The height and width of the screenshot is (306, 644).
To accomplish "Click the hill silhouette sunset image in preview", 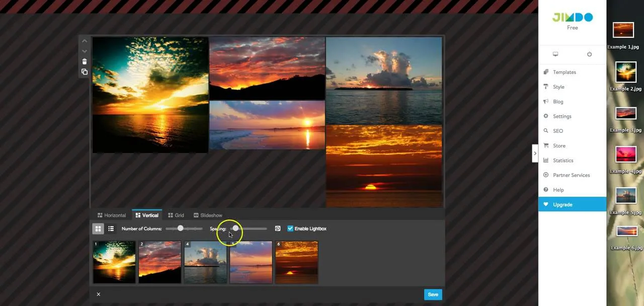I will [x=267, y=68].
